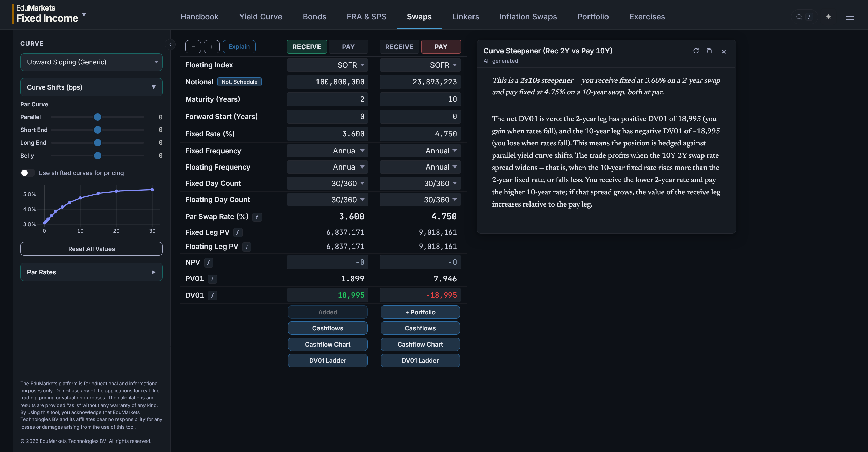Edit second swap Fixed Rate 4.750 field
Screen dimensions: 868x452
(x=420, y=134)
